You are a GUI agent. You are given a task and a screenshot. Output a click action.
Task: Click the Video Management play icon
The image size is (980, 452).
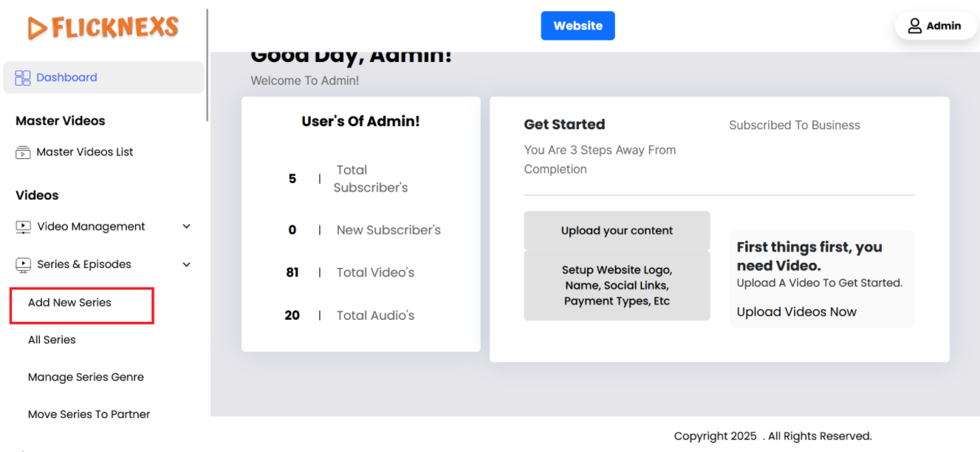24,227
